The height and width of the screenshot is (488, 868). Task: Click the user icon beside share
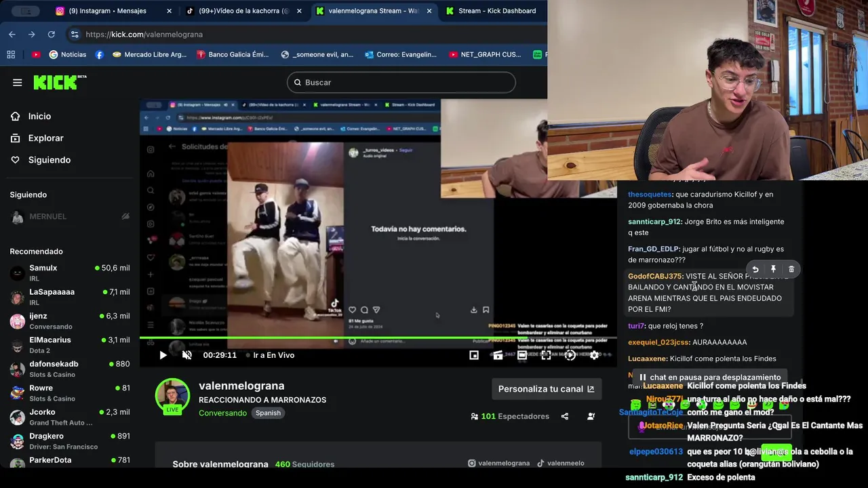(x=591, y=416)
